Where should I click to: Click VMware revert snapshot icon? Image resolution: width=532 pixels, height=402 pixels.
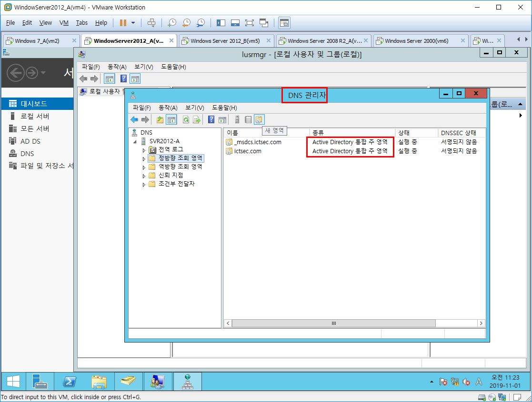click(x=186, y=23)
